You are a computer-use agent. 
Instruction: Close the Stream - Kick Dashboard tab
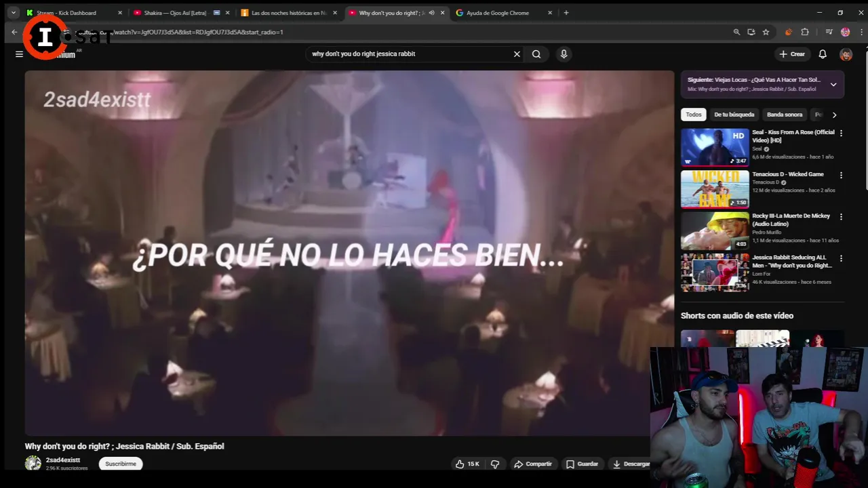point(120,13)
